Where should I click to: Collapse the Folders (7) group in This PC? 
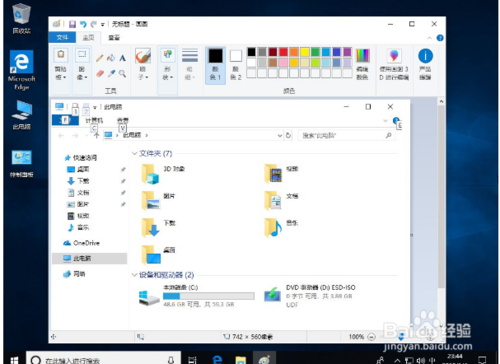click(x=135, y=153)
